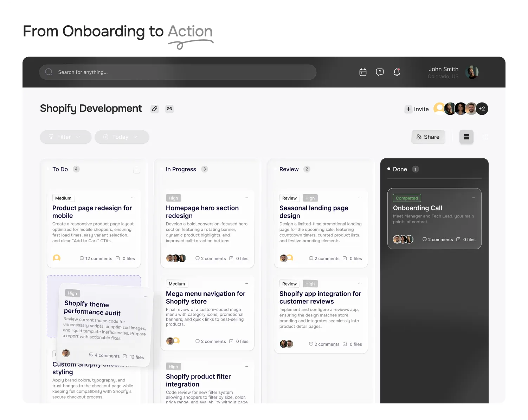Click '2 comments' on Shopify app integration card
Screen dimensions: 528x420
point(324,344)
